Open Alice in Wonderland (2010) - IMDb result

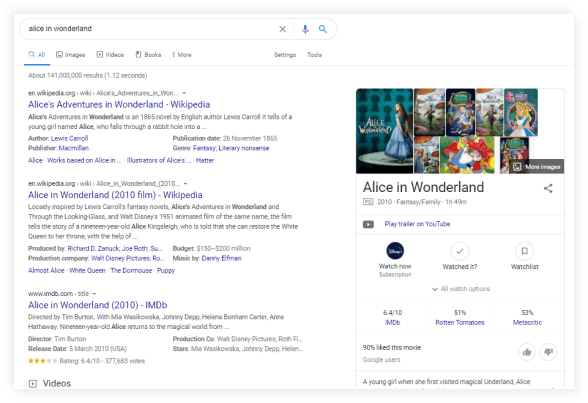coord(98,305)
